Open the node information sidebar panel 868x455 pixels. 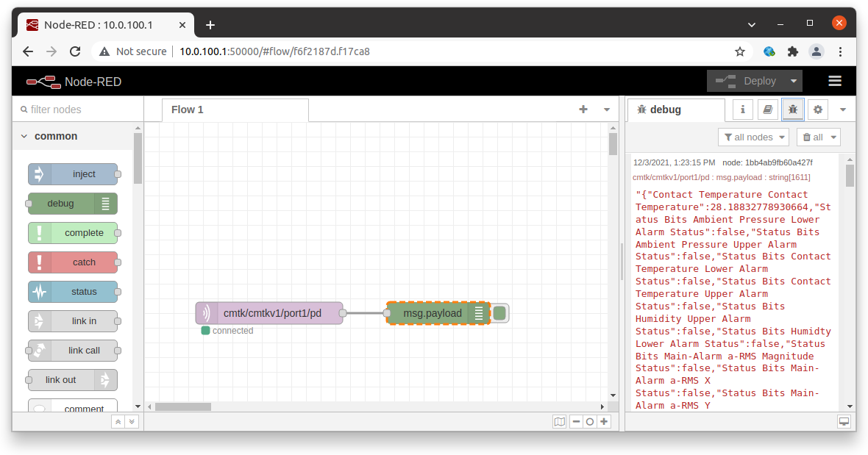tap(741, 109)
